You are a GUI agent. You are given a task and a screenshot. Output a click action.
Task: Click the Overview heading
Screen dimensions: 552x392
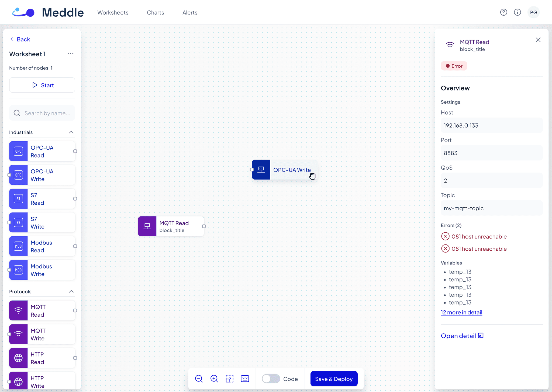point(455,88)
